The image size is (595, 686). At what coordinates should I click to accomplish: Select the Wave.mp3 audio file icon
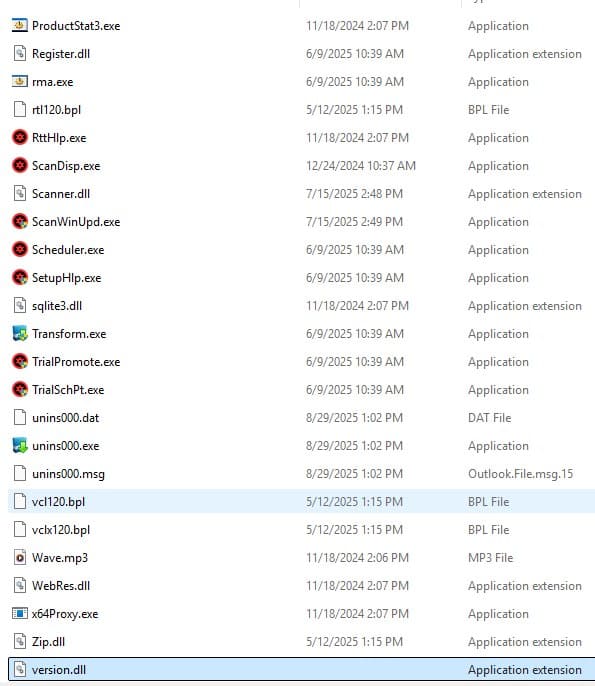[x=20, y=558]
